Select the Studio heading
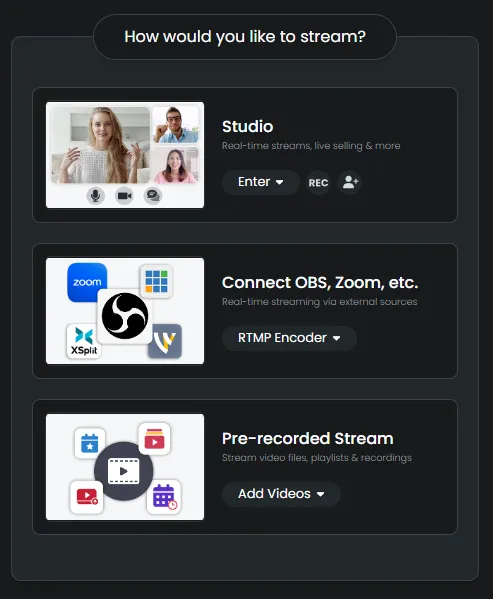This screenshot has height=599, width=493. click(x=247, y=126)
